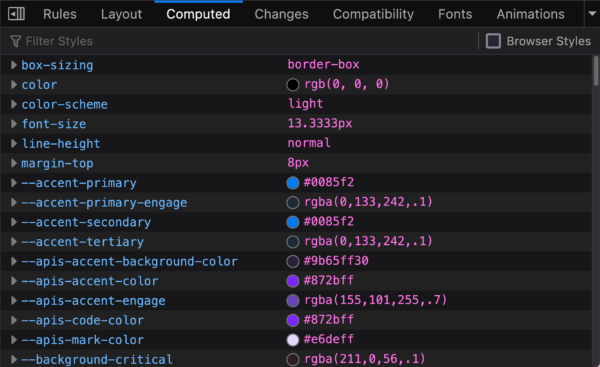Screen dimensions: 600x367
Task: Expand the margin-top property
Action: 14,163
